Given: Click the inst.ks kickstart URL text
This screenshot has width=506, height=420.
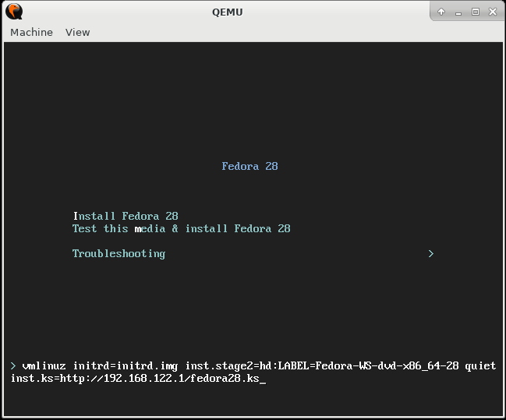Looking at the screenshot, I should [x=135, y=378].
